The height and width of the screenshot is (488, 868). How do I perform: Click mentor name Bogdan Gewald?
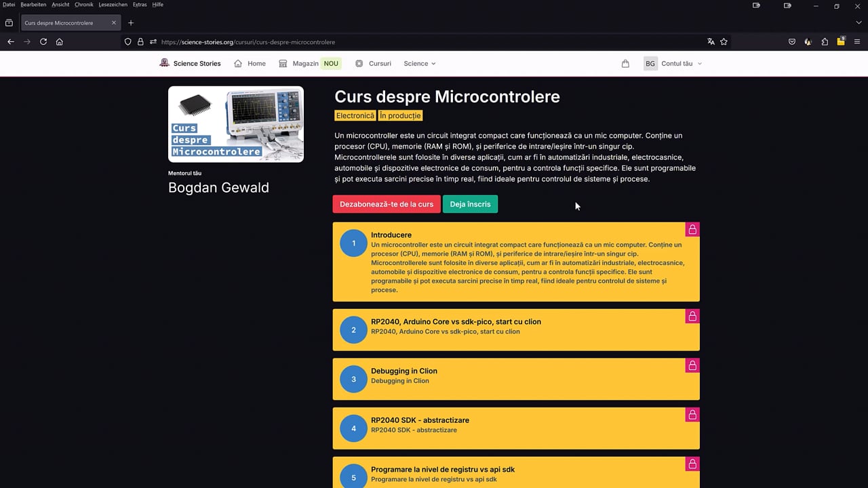point(218,188)
